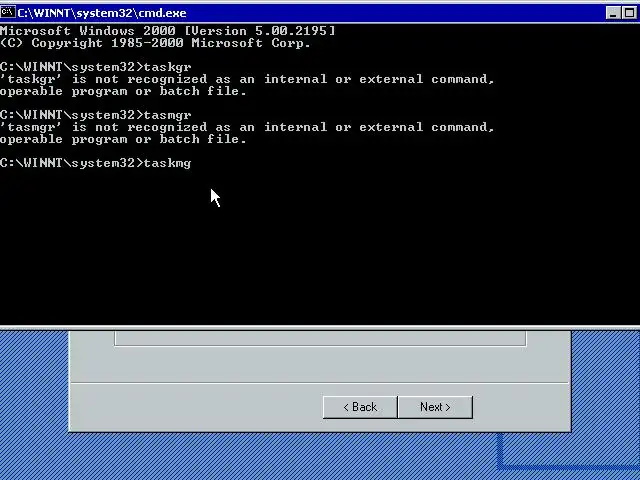
Task: Click the 'tasmgr' is not recognized error line
Action: pyautogui.click(x=247, y=127)
